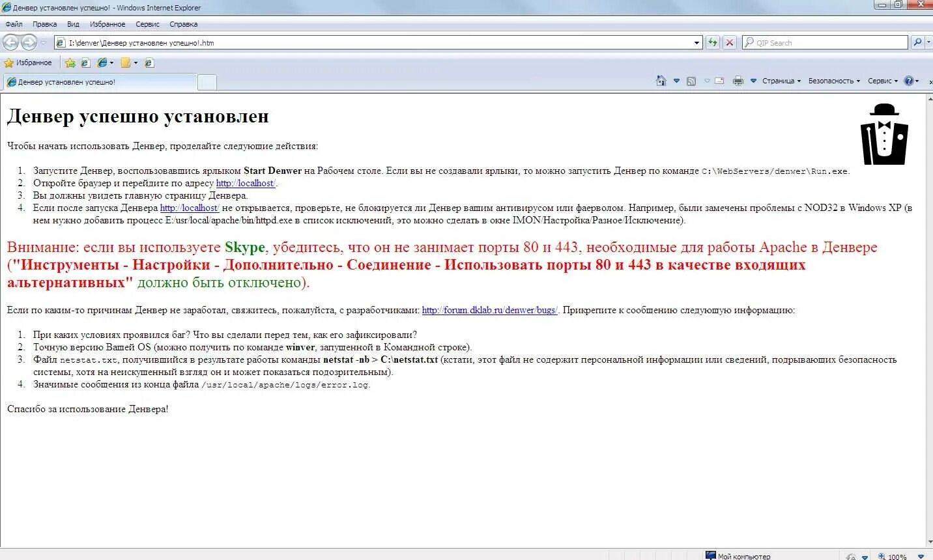
Task: Click the browser Forward arrow button
Action: 29,43
